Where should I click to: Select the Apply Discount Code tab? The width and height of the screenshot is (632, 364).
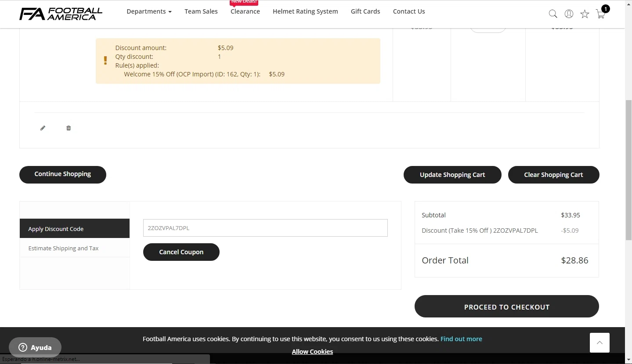[75, 228]
